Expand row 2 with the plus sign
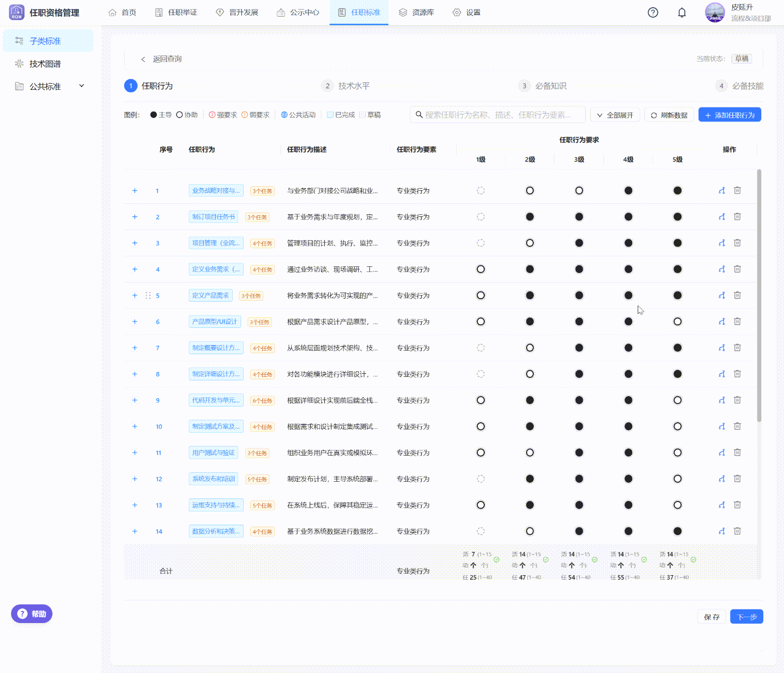The image size is (784, 673). pyautogui.click(x=135, y=216)
